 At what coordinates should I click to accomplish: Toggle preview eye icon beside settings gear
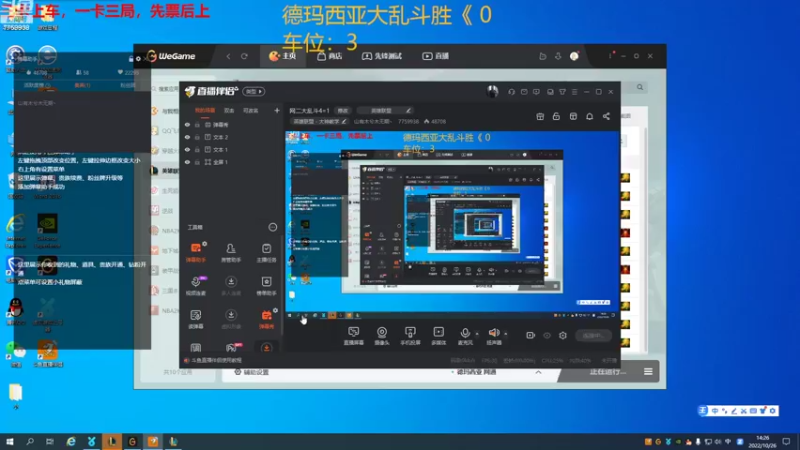547,335
